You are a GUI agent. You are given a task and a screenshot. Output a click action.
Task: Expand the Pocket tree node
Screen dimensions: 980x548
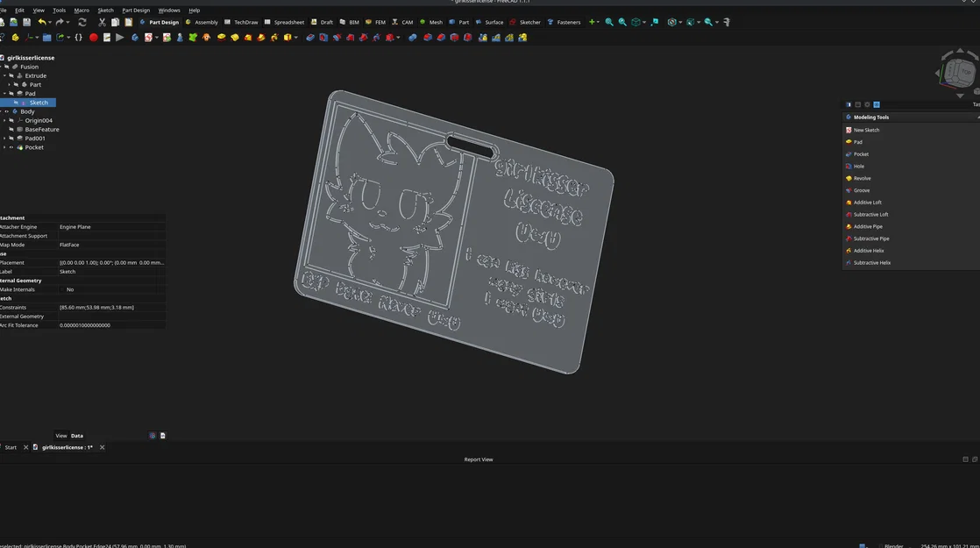[4, 147]
